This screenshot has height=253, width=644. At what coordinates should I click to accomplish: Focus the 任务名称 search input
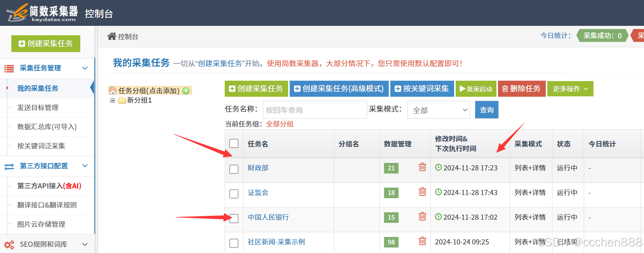tap(315, 110)
